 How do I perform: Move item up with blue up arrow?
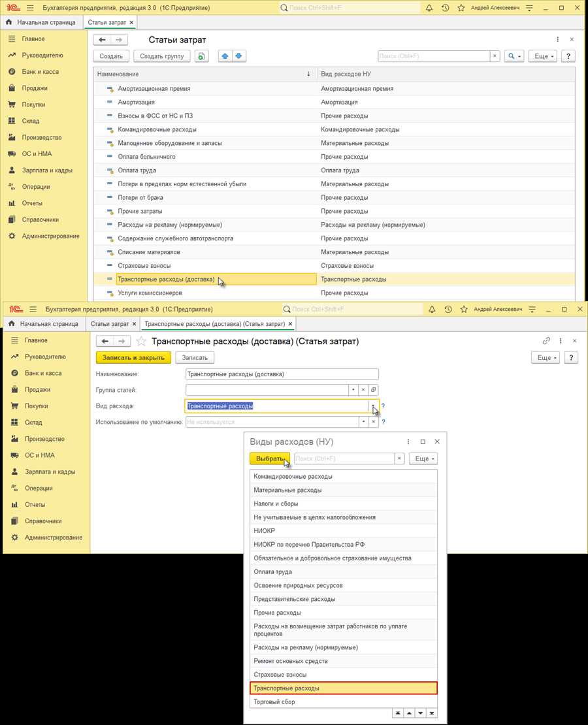225,56
